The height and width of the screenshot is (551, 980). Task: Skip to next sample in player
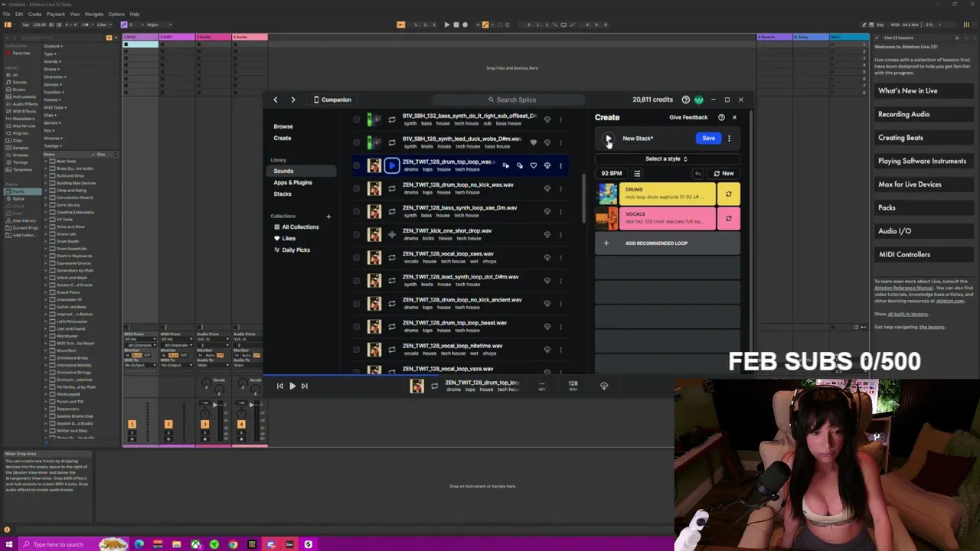point(304,386)
